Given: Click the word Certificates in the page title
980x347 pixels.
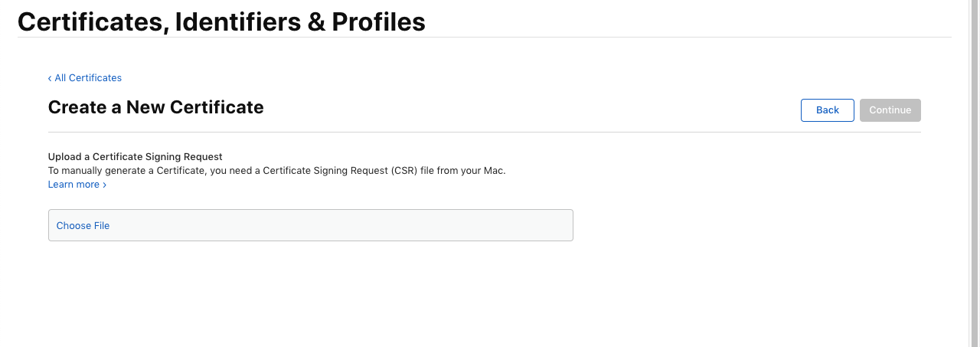Looking at the screenshot, I should coord(93,22).
